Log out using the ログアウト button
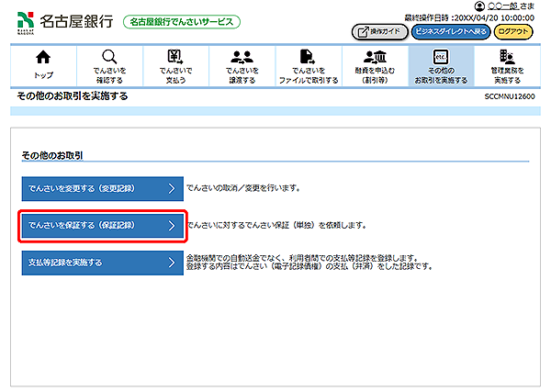 (516, 31)
